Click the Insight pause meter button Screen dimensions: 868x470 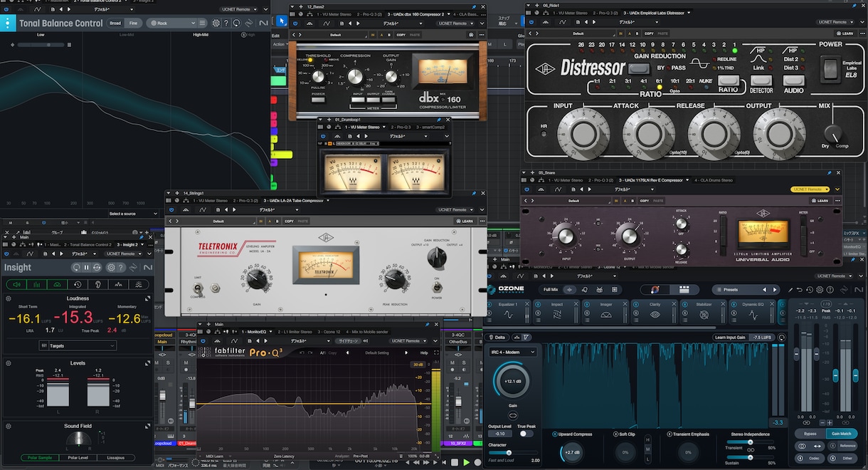pos(87,267)
